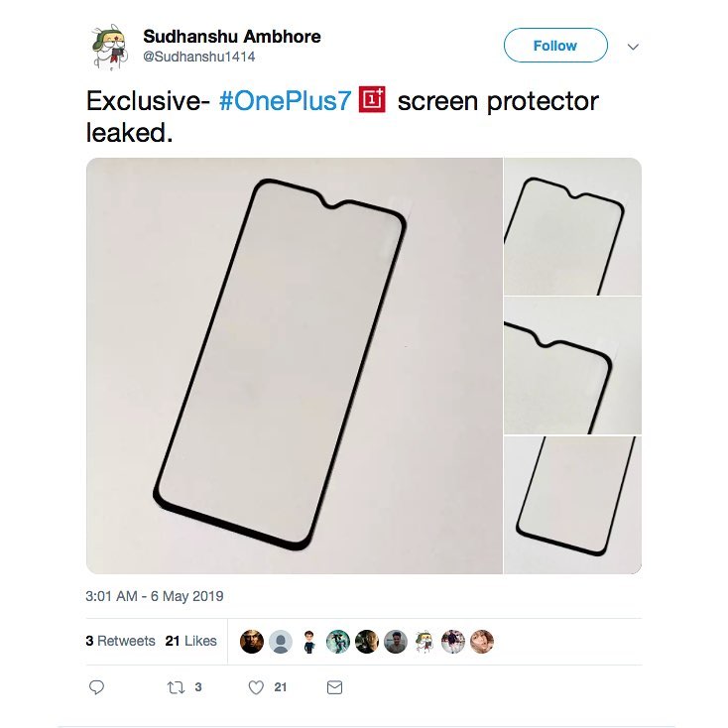Open the large screen protector photo

point(295,366)
